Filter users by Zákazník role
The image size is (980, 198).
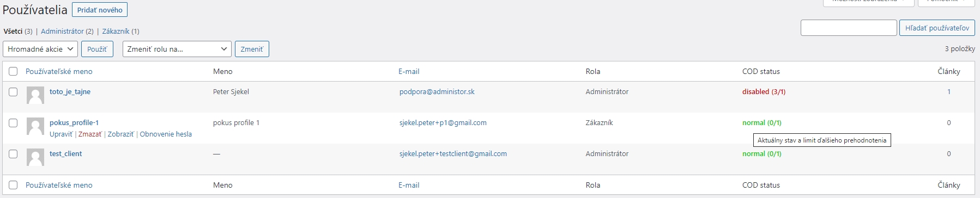[116, 31]
